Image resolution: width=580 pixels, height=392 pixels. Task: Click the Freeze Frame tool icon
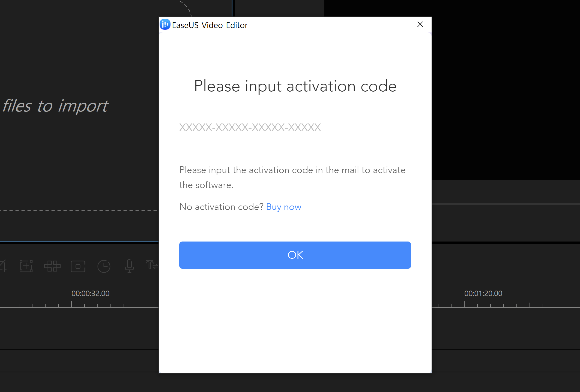pyautogui.click(x=78, y=266)
